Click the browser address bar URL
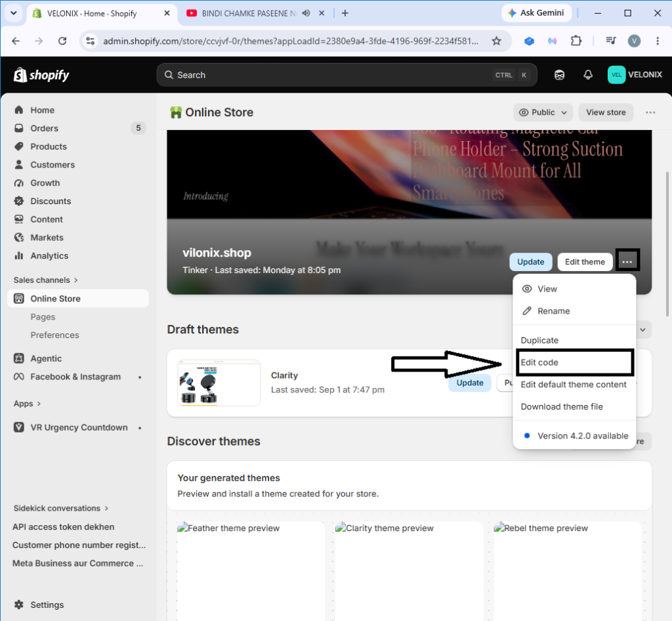 (x=291, y=41)
